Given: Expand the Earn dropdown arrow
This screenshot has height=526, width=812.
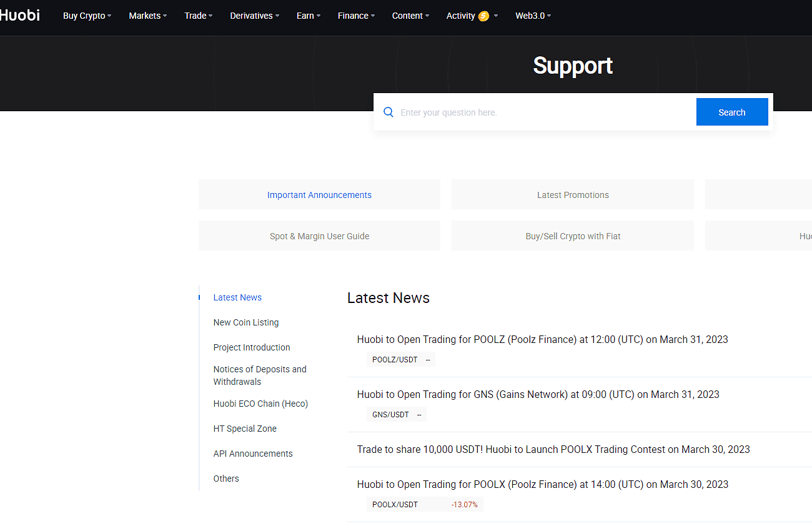Looking at the screenshot, I should tap(319, 16).
